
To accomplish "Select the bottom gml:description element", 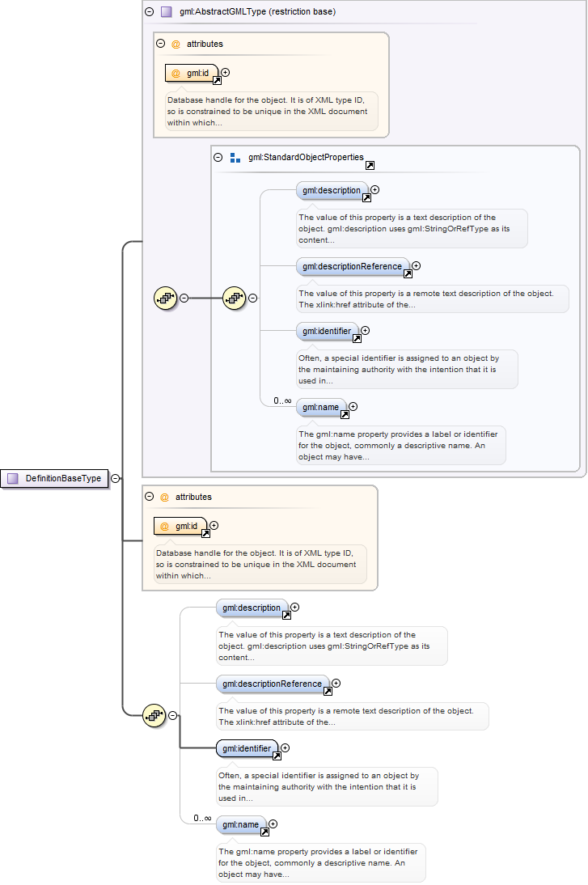I will [x=251, y=608].
